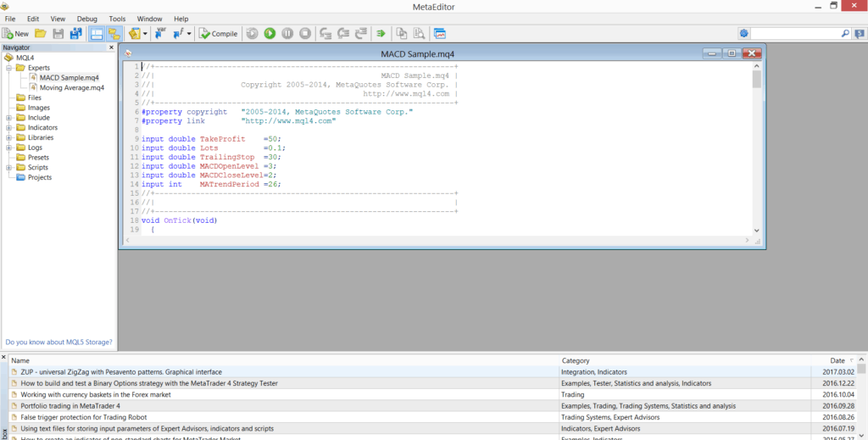The height and width of the screenshot is (440, 868).
Task: Open the Edit menu
Action: point(33,19)
